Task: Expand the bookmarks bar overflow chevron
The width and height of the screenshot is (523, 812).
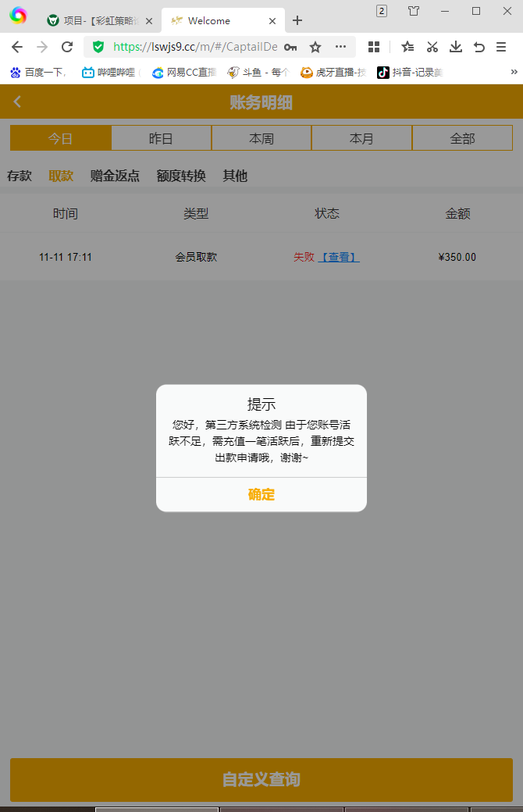Action: tap(514, 73)
